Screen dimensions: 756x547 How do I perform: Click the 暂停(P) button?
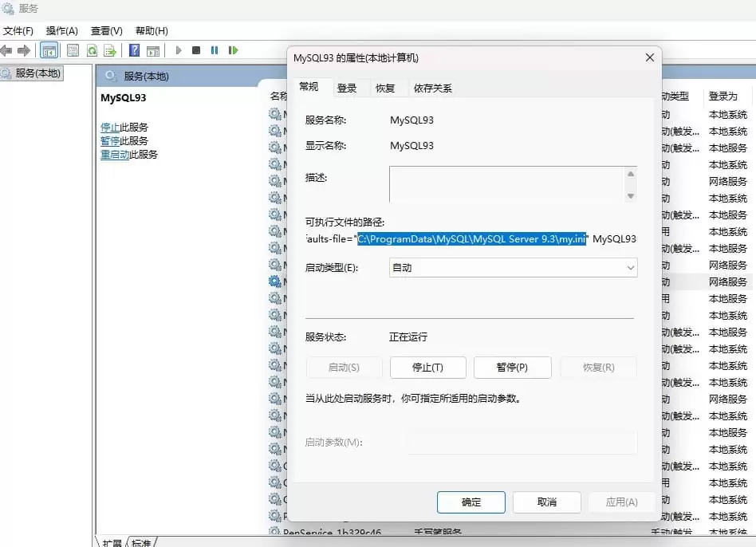click(x=513, y=368)
